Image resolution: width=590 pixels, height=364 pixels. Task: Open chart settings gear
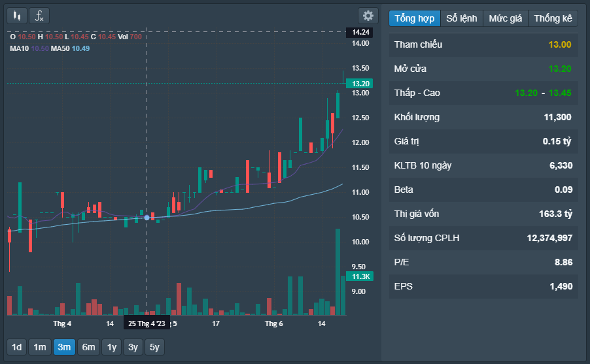(x=368, y=16)
